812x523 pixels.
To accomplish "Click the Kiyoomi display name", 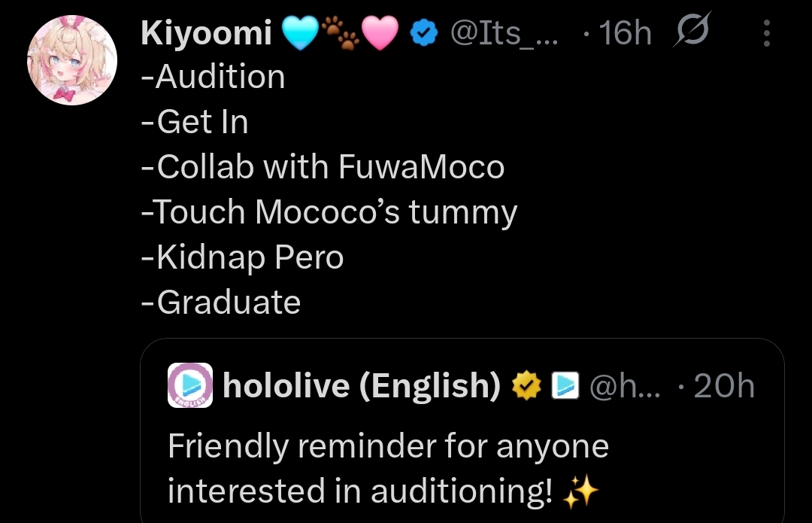I will click(x=205, y=33).
